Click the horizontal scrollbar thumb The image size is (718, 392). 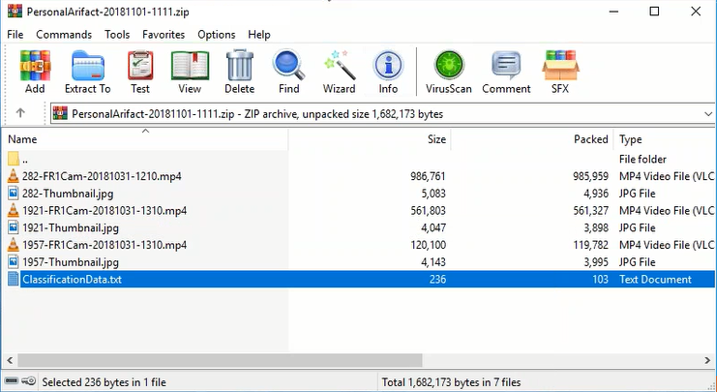[x=220, y=360]
